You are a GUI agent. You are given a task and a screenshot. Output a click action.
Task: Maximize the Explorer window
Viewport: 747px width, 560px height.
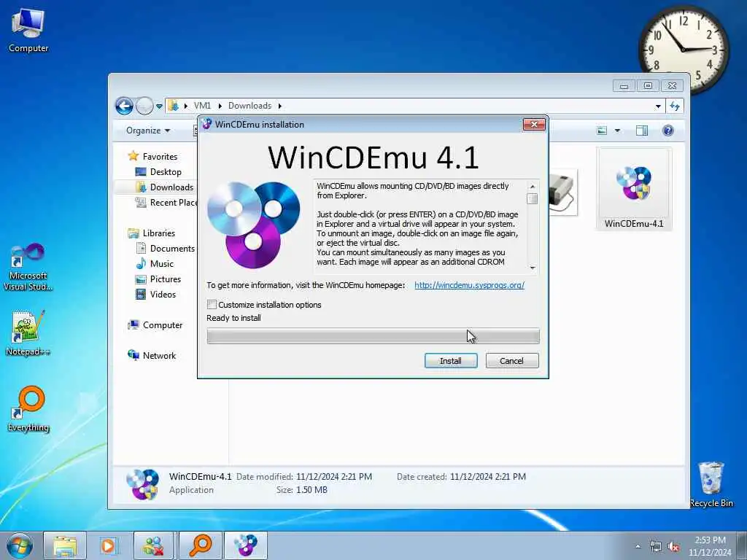[648, 86]
